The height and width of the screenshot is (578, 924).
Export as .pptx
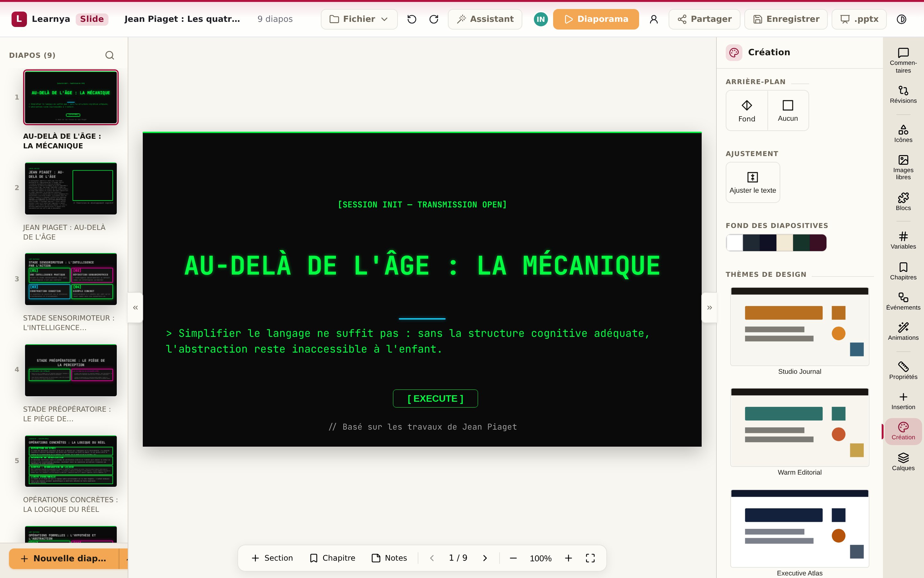(x=859, y=19)
